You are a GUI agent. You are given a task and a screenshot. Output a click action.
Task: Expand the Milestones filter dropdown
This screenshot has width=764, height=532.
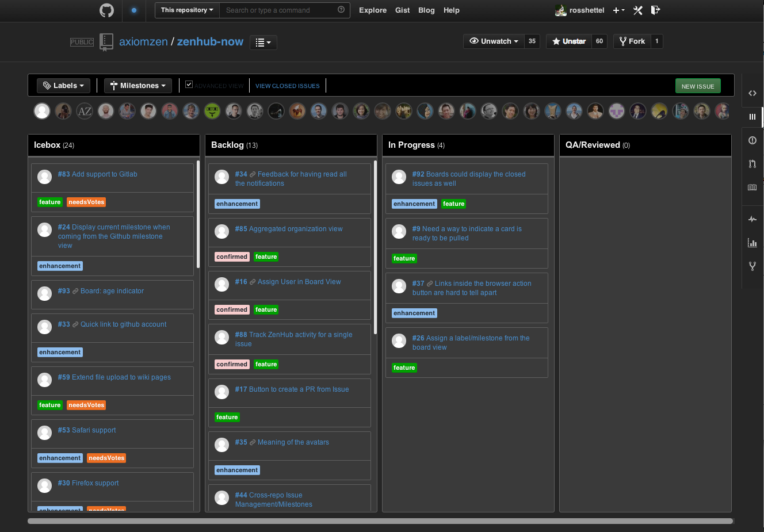138,86
